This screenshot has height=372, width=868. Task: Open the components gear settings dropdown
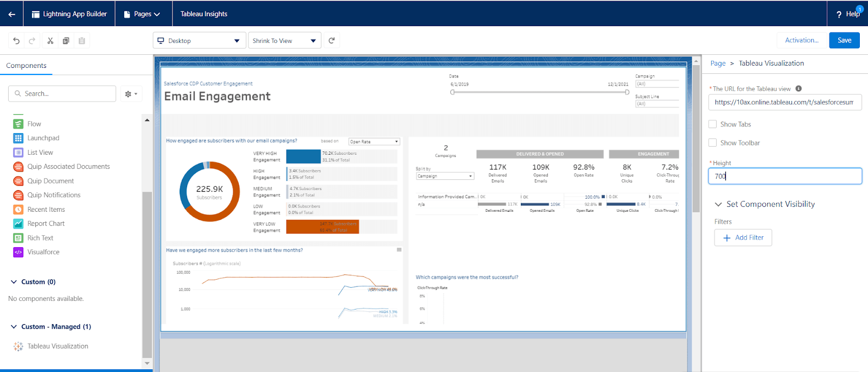(x=131, y=94)
